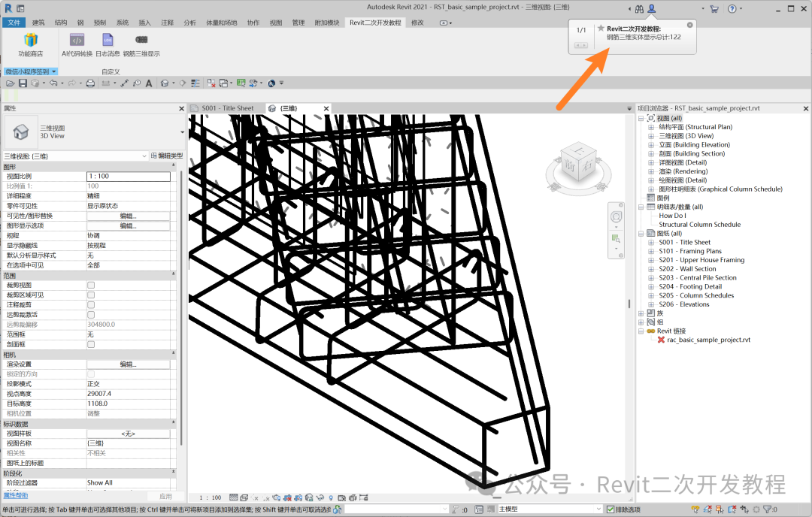Click the zoom region icon on navigation bar
The width and height of the screenshot is (812, 517).
(616, 238)
